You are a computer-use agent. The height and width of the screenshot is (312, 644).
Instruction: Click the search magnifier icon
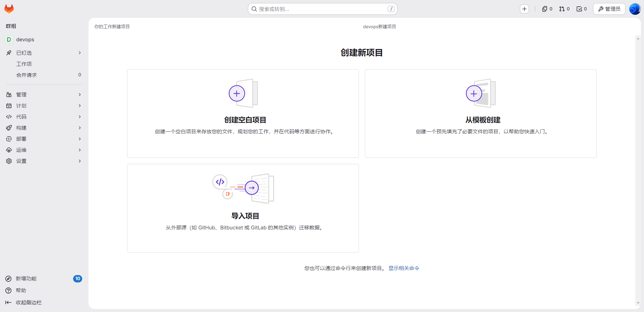coord(254,9)
